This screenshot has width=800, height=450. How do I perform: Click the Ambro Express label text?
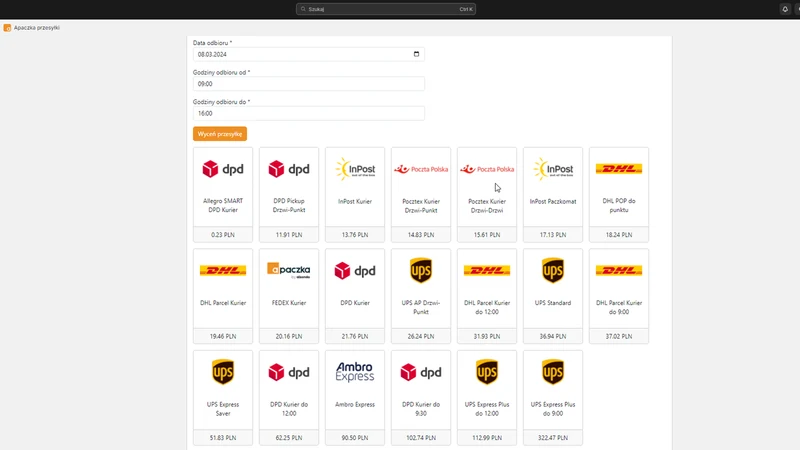click(x=355, y=405)
